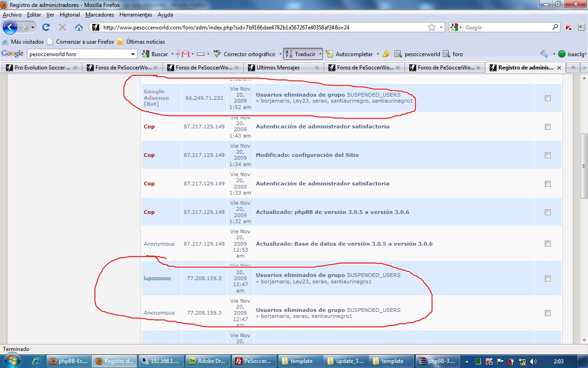Click the Action Center flag tray icon
588x368 pixels.
[500, 362]
